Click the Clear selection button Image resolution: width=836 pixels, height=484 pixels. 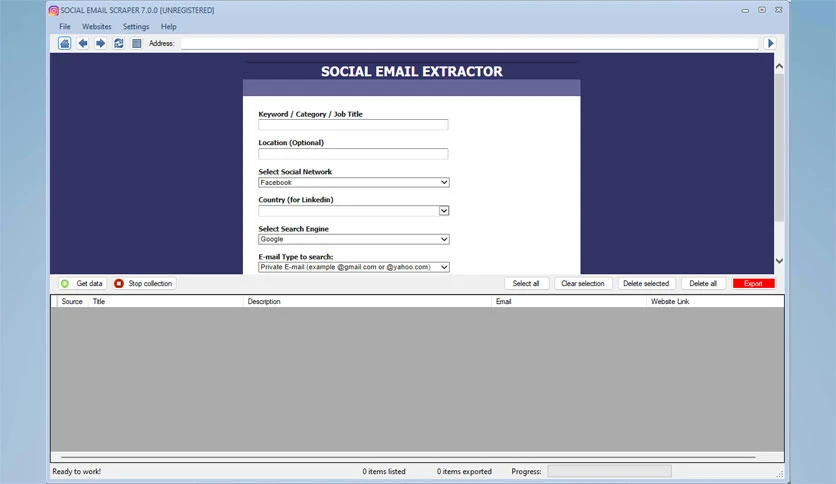[583, 284]
